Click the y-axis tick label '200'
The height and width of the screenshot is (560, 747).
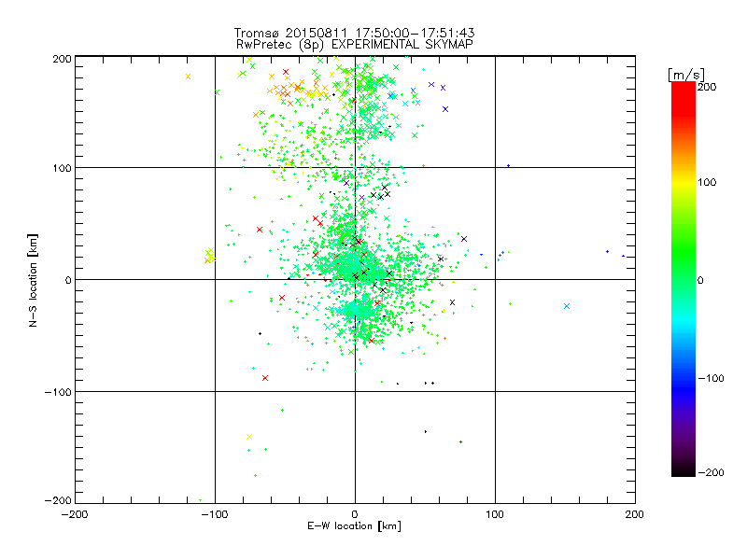coord(62,59)
